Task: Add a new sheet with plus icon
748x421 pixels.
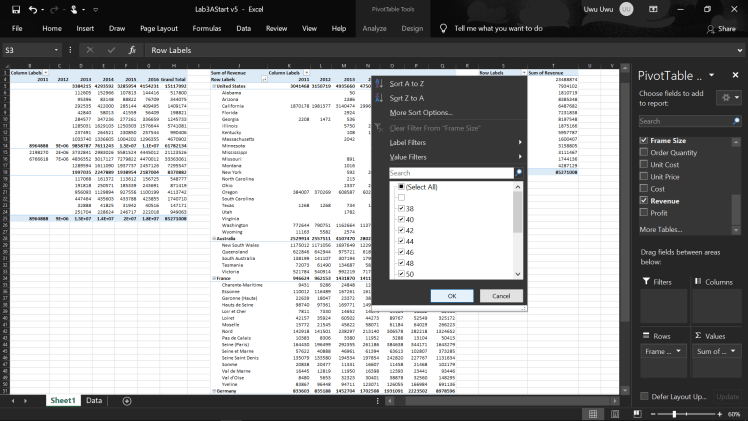Action: pyautogui.click(x=127, y=400)
